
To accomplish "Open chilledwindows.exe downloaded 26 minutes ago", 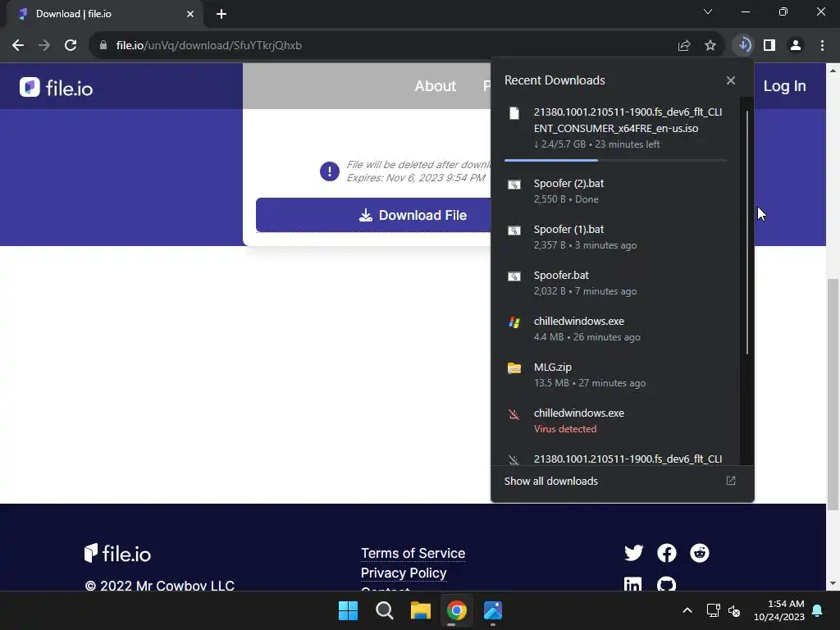I will (x=615, y=329).
